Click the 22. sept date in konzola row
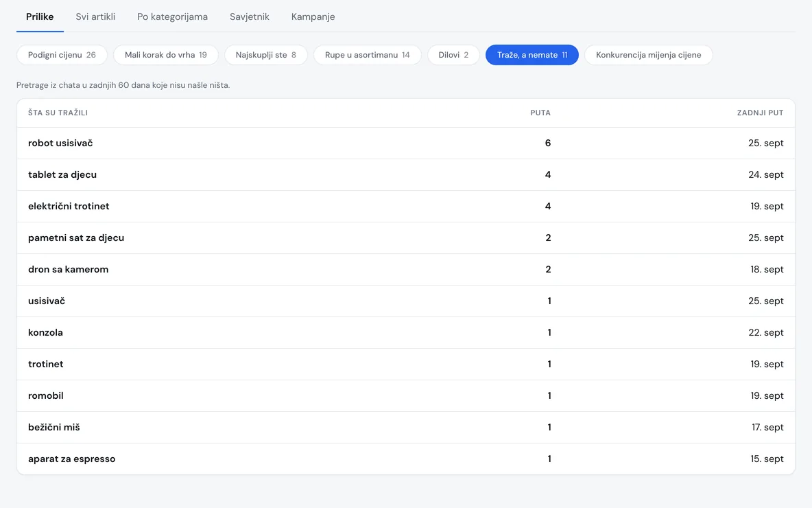 (766, 333)
